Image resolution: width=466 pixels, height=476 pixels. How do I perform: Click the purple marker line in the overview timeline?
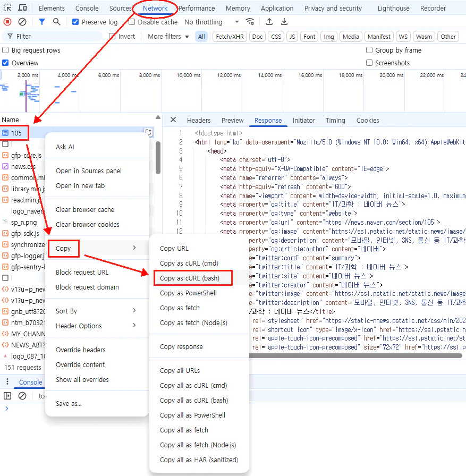26,96
